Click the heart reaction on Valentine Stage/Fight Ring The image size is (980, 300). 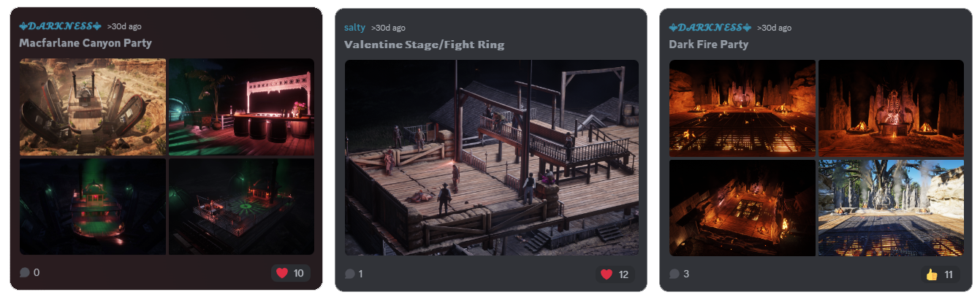click(615, 274)
